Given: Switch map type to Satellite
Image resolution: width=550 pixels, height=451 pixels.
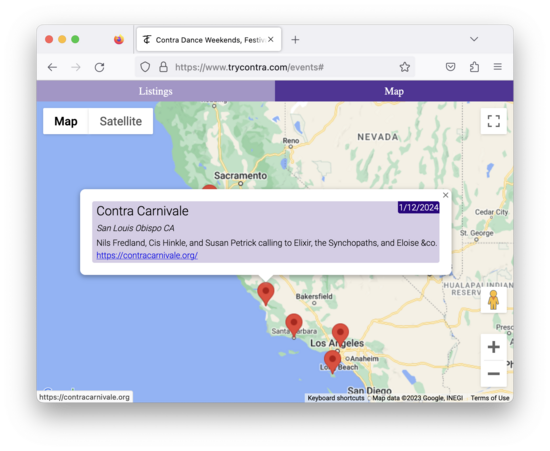Looking at the screenshot, I should 121,121.
